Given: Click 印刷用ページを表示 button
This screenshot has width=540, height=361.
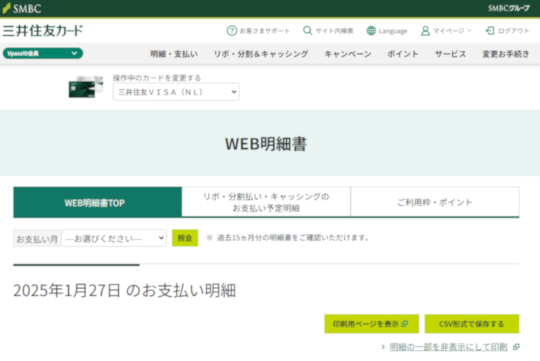Looking at the screenshot, I should click(372, 324).
